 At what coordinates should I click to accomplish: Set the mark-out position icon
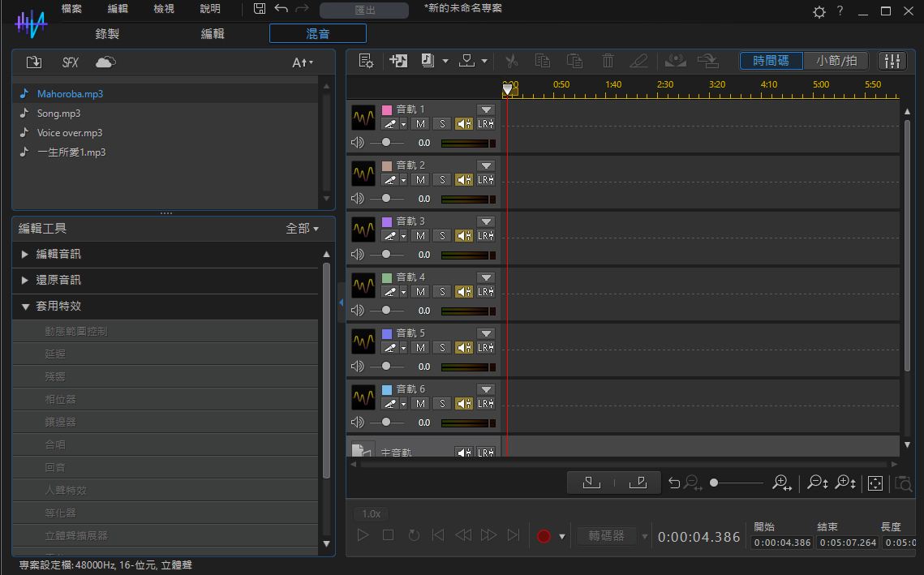638,483
